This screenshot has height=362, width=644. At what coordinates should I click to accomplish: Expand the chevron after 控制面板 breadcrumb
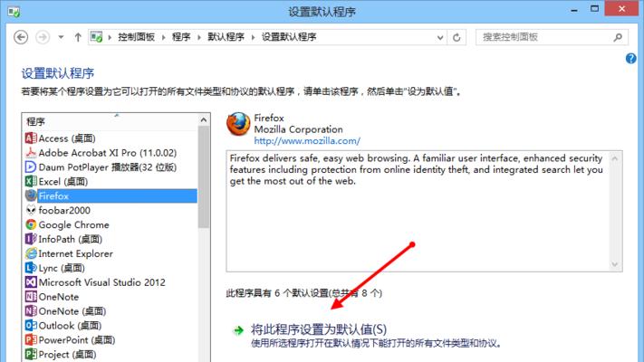click(x=163, y=37)
